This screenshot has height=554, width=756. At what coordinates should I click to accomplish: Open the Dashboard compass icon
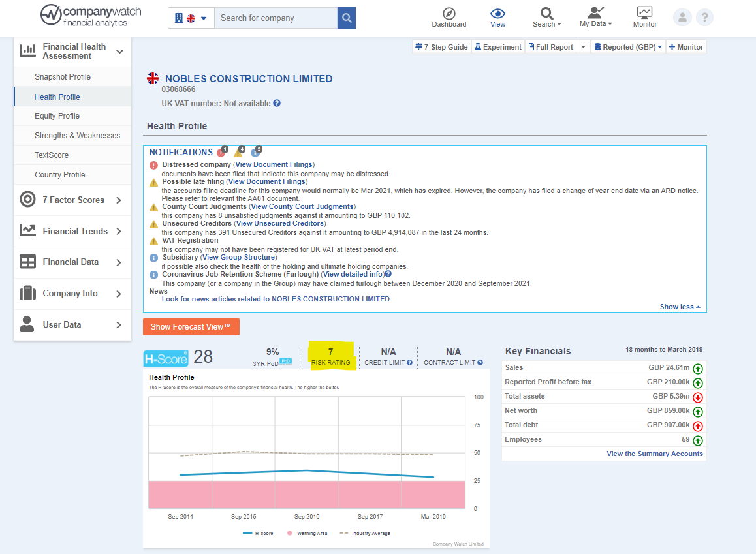tap(449, 14)
